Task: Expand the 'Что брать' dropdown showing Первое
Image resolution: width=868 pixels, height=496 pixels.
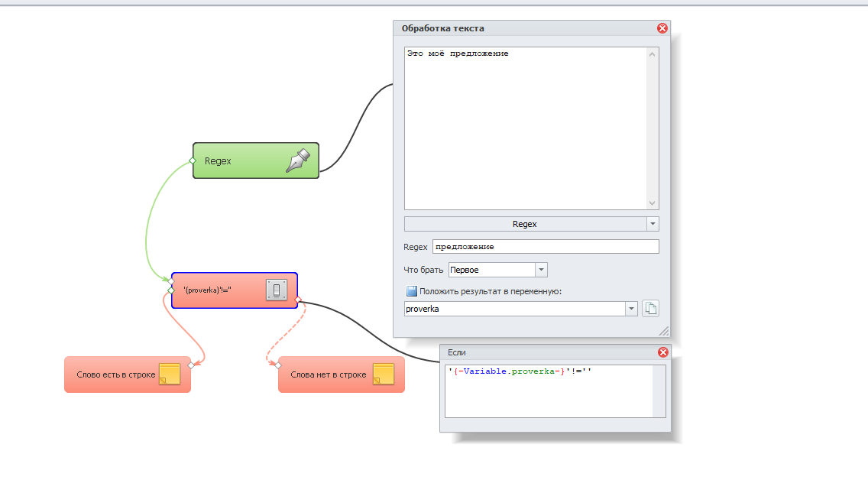Action: click(x=541, y=270)
